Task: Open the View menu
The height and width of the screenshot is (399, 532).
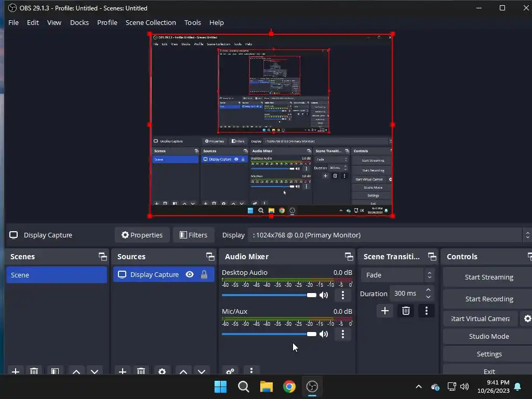Action: tap(54, 22)
